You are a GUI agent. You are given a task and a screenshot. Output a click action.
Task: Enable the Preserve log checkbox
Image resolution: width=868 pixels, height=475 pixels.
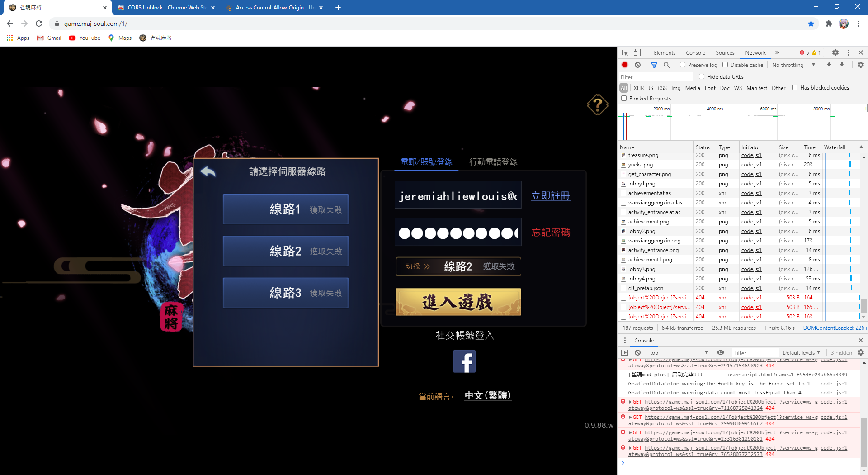(684, 65)
